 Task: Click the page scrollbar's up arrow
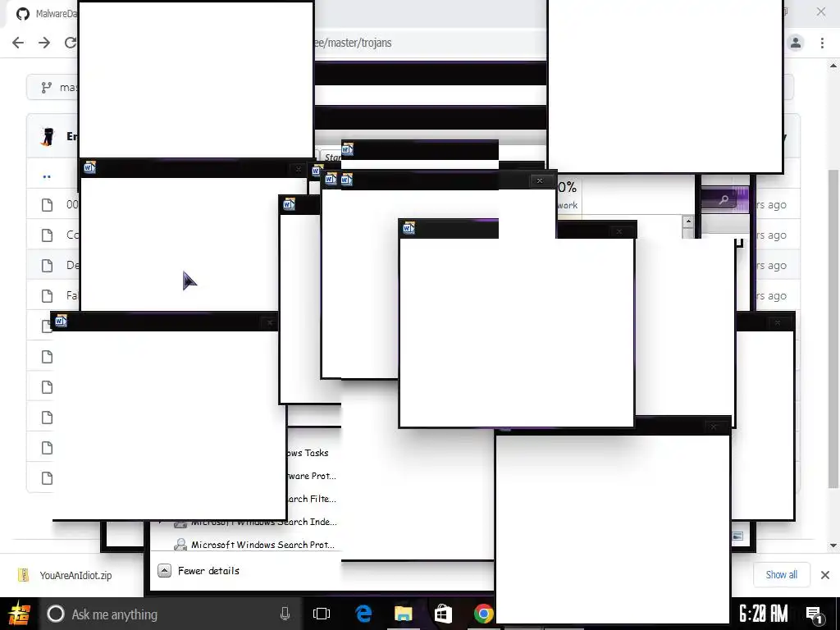[x=833, y=66]
